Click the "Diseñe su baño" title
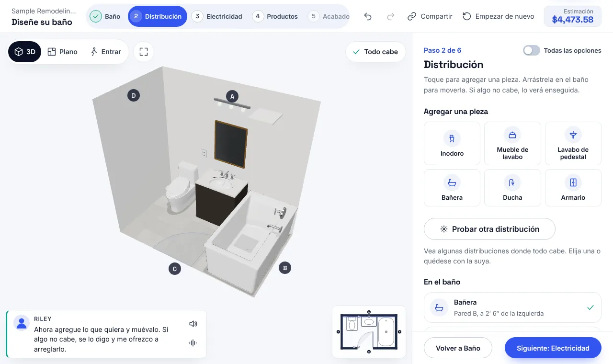Viewport: 613px width, 364px height. tap(42, 22)
